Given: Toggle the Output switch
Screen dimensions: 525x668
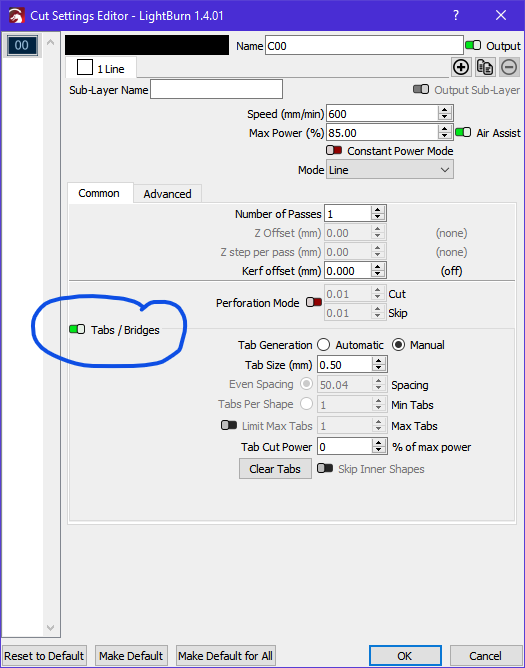Looking at the screenshot, I should click(473, 45).
